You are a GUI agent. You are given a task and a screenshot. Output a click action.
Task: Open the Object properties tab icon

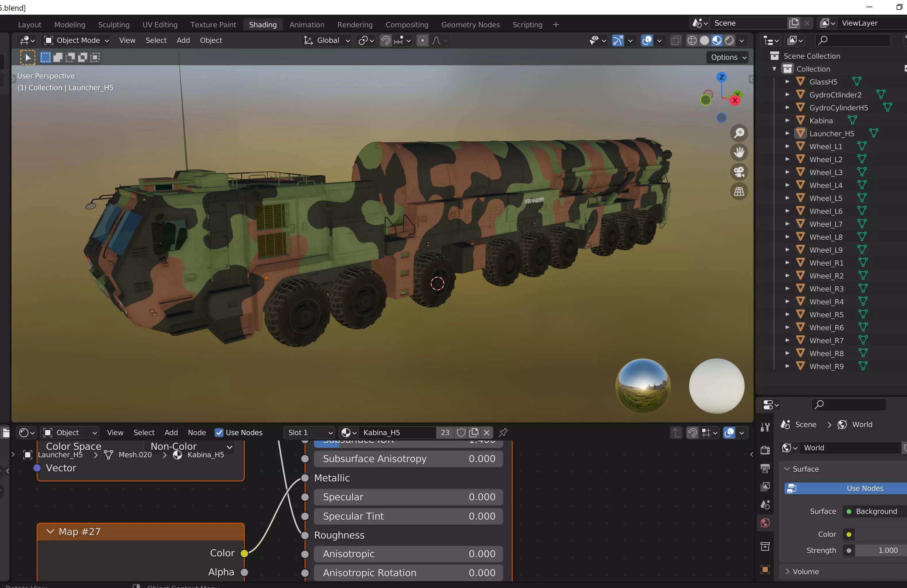[765, 569]
